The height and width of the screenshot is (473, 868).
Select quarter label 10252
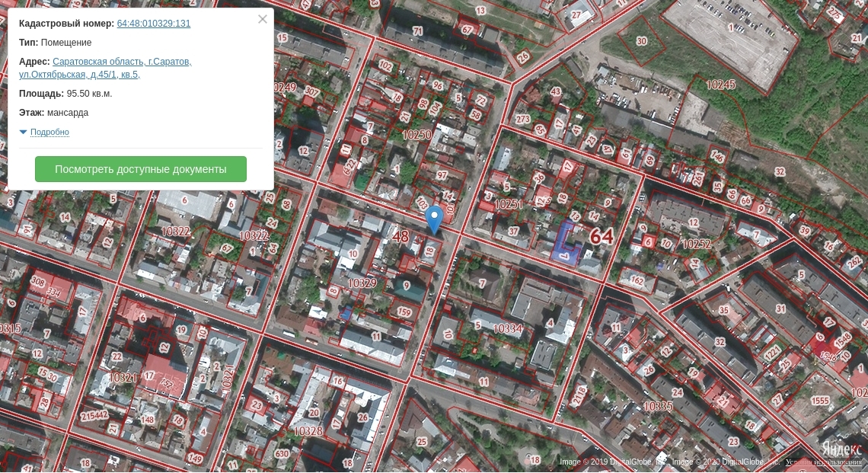(696, 244)
